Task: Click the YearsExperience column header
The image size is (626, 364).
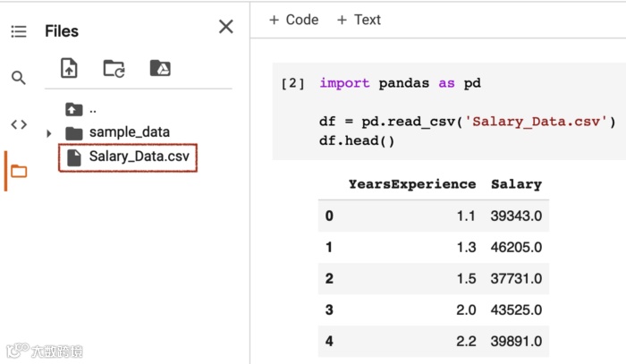Action: (411, 184)
